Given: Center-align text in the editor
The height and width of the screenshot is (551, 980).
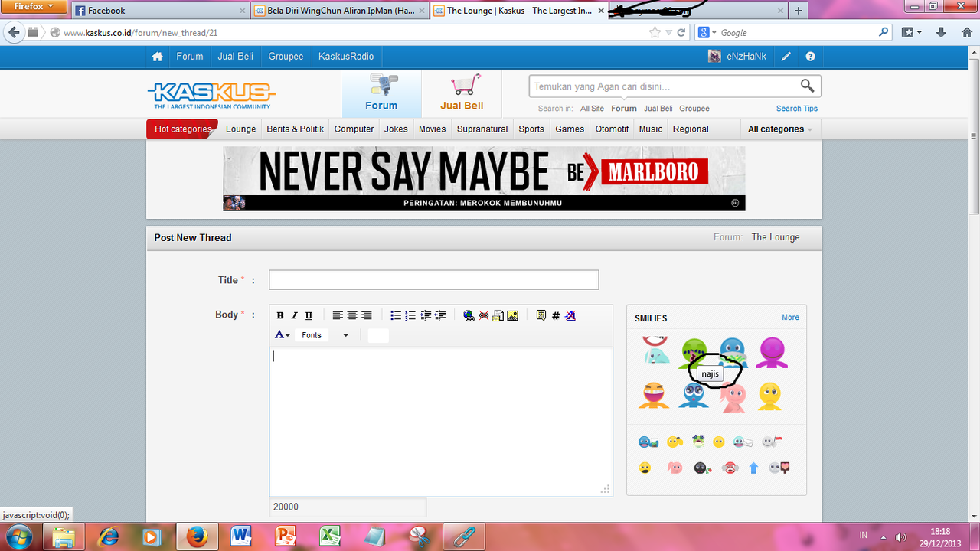Looking at the screenshot, I should (352, 315).
